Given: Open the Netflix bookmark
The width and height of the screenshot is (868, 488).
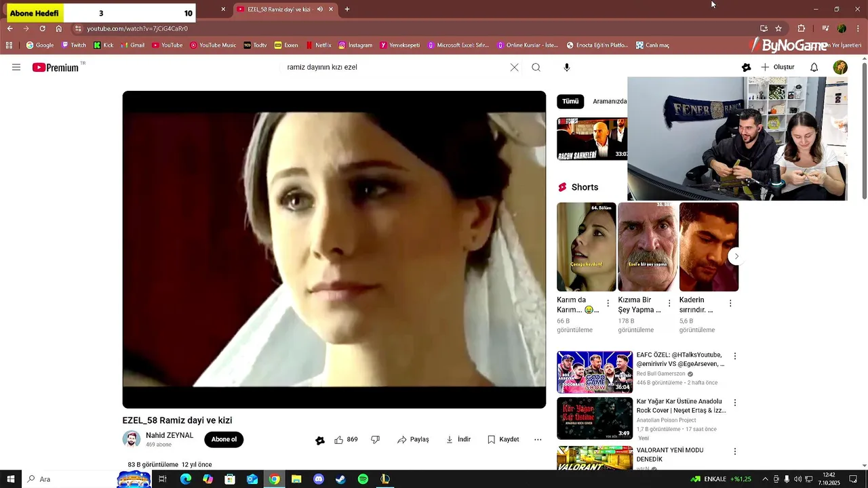Looking at the screenshot, I should pos(319,45).
